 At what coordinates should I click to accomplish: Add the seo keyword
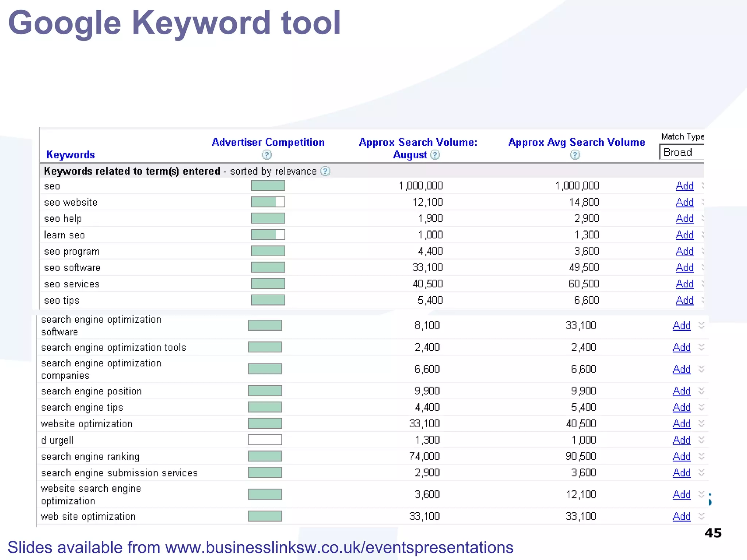point(684,186)
